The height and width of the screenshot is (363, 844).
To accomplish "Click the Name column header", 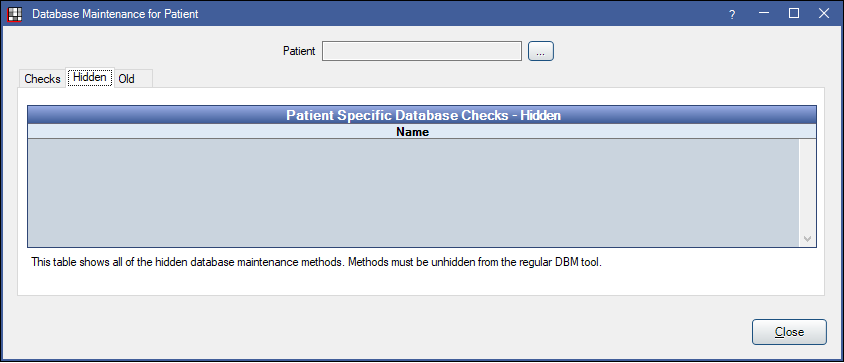I will (413, 132).
